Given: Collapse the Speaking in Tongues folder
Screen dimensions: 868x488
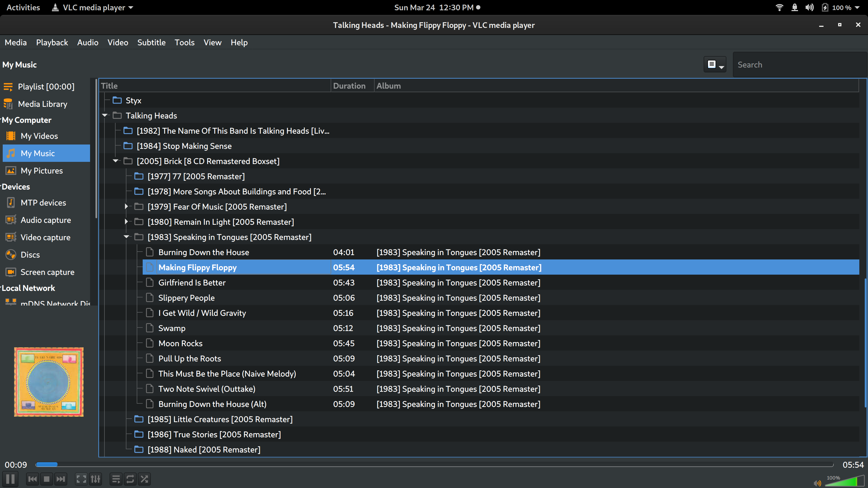Looking at the screenshot, I should pyautogui.click(x=126, y=237).
